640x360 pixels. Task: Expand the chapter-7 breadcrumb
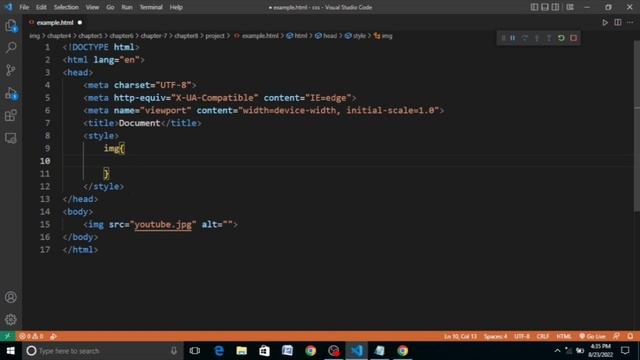click(154, 36)
